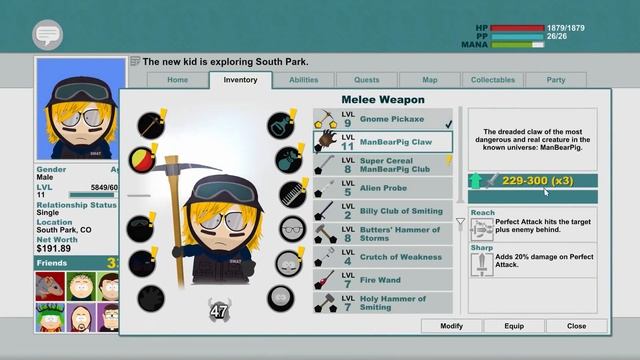
Task: Open the Abilities tab
Action: tap(304, 80)
